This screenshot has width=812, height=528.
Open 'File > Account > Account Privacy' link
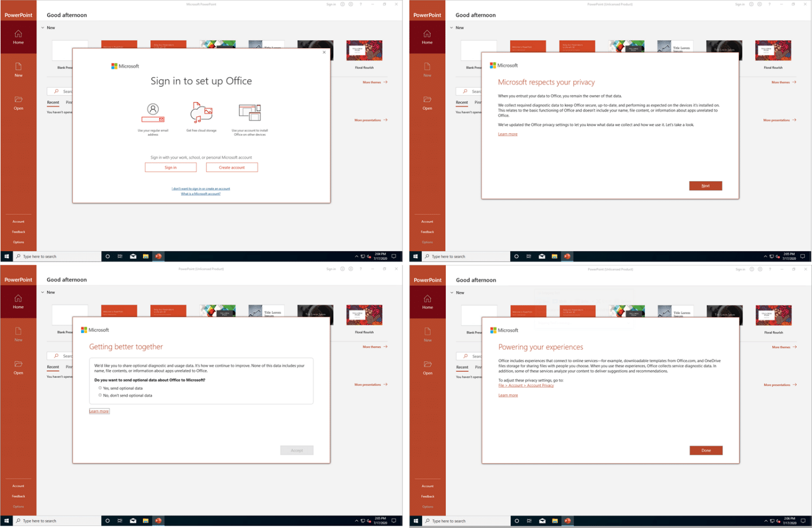tap(526, 386)
